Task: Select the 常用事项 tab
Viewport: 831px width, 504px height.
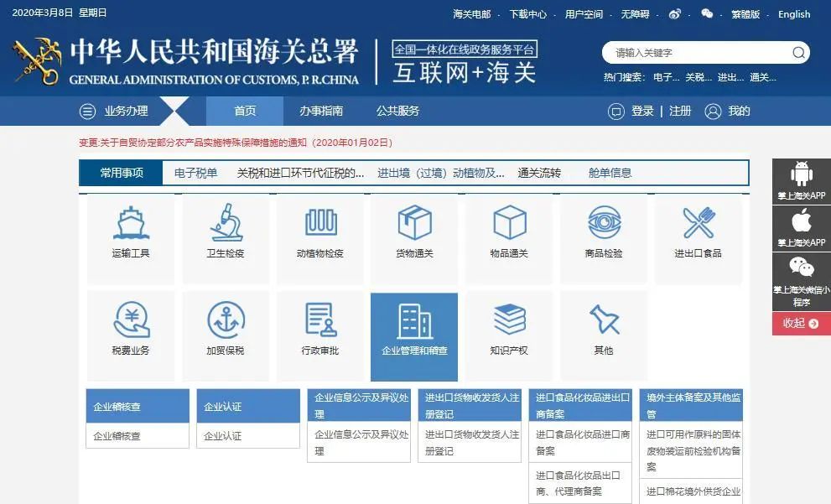Action: [122, 173]
